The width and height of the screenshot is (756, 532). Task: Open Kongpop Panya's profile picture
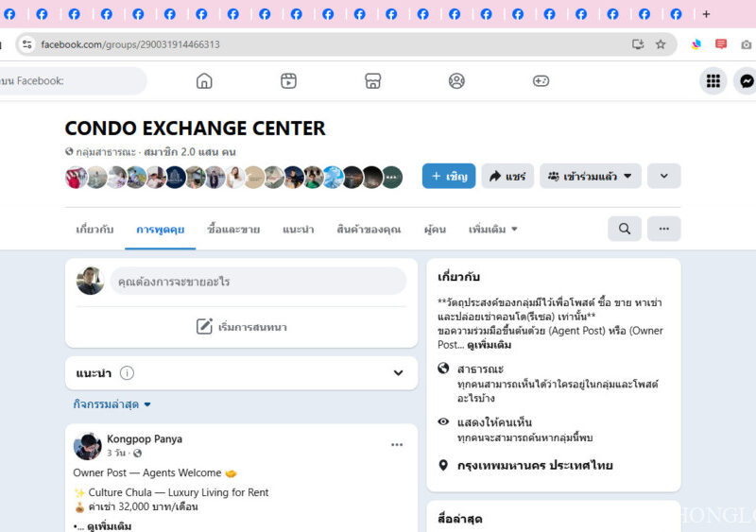[x=87, y=446]
